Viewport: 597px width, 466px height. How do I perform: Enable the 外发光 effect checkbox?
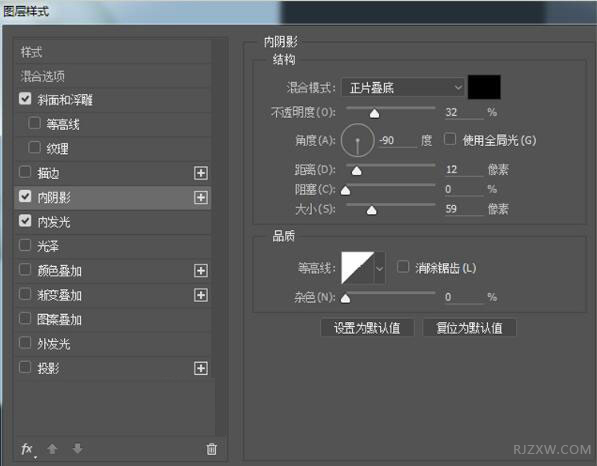tap(25, 343)
